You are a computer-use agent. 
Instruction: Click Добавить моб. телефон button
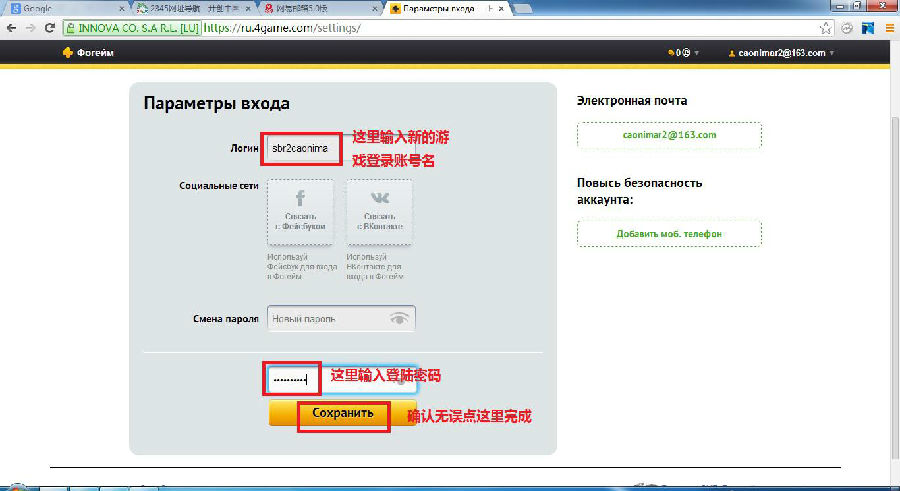(x=669, y=234)
